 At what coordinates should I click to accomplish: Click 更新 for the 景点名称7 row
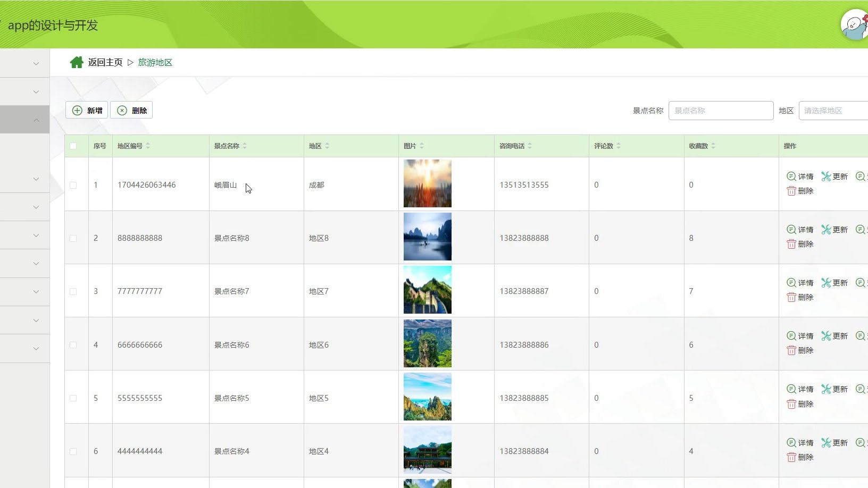click(x=834, y=283)
